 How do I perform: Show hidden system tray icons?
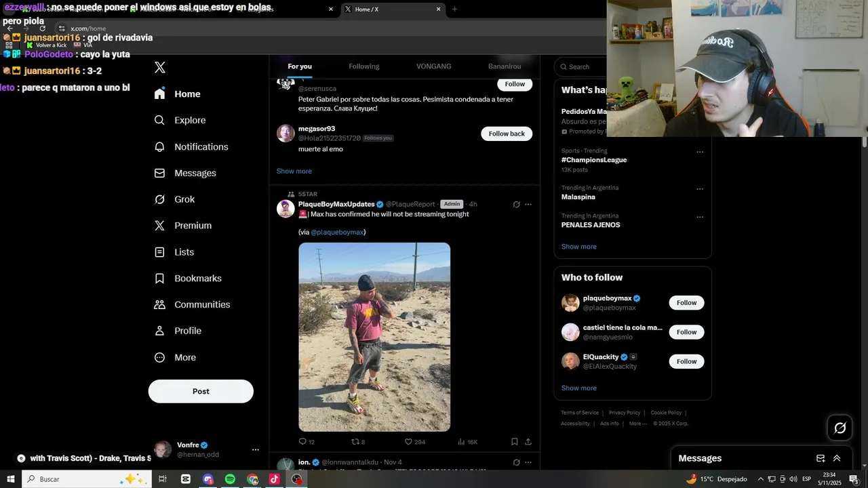tap(760, 479)
